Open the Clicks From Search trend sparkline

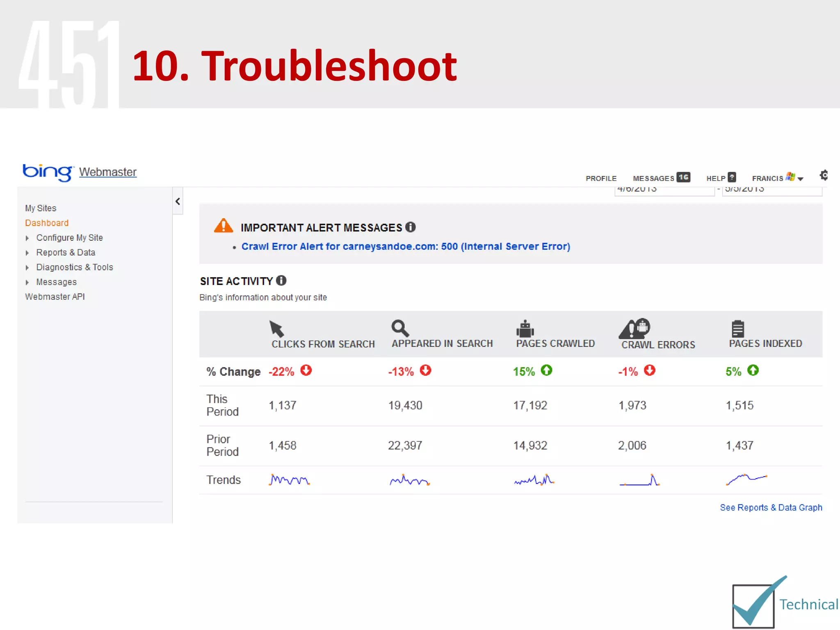point(289,479)
